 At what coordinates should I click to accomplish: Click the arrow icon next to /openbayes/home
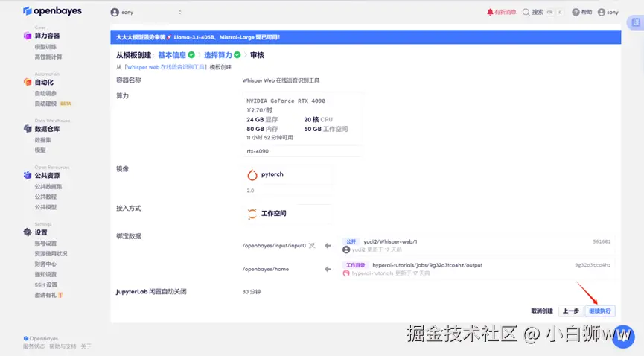328,270
